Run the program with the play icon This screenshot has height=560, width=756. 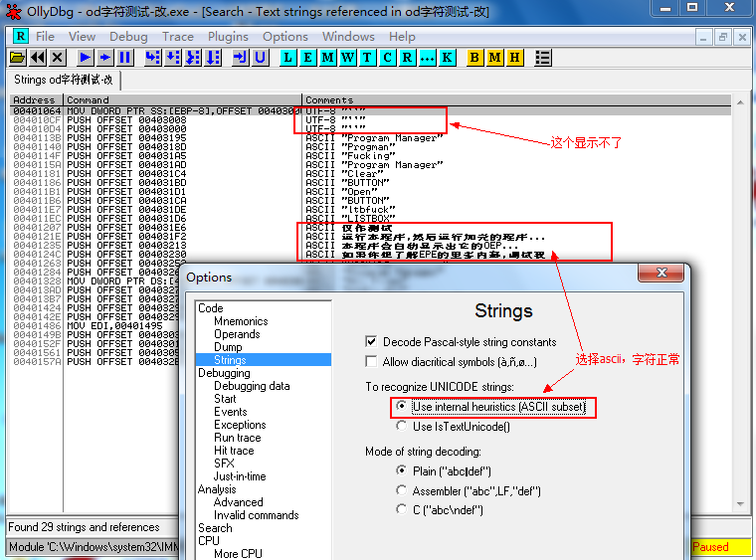pos(85,58)
